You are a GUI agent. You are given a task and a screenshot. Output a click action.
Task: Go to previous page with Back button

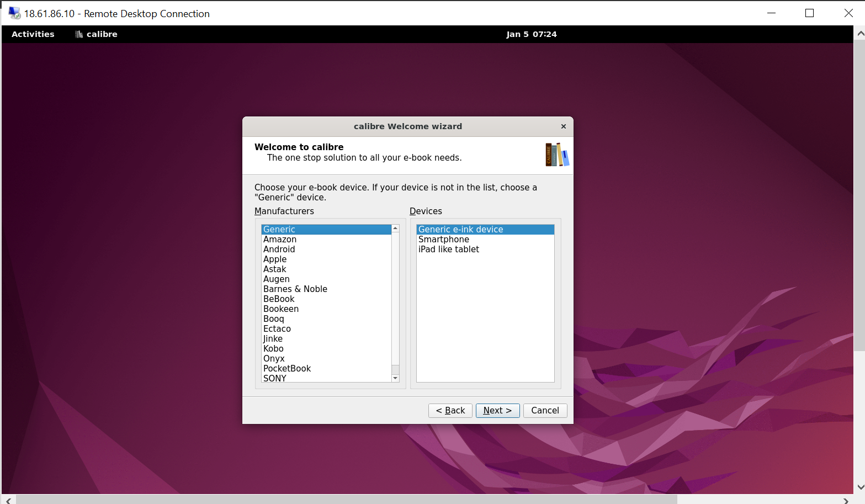tap(450, 410)
